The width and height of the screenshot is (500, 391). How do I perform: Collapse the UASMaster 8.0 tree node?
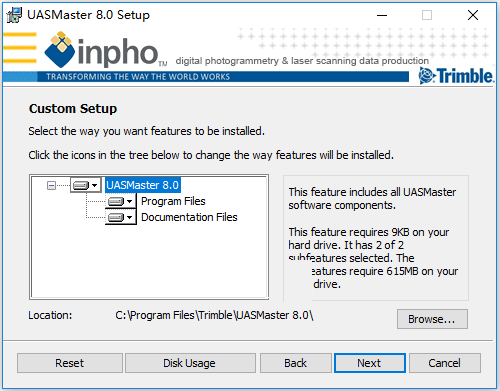(51, 185)
